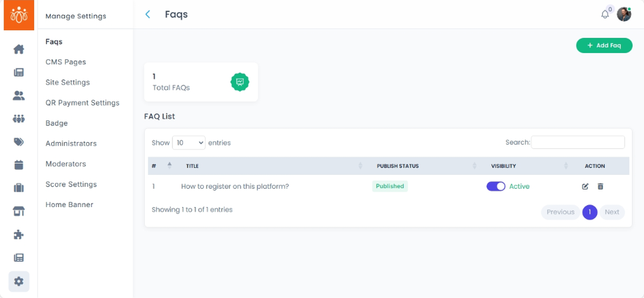Click the FAQ search input field

coord(577,143)
